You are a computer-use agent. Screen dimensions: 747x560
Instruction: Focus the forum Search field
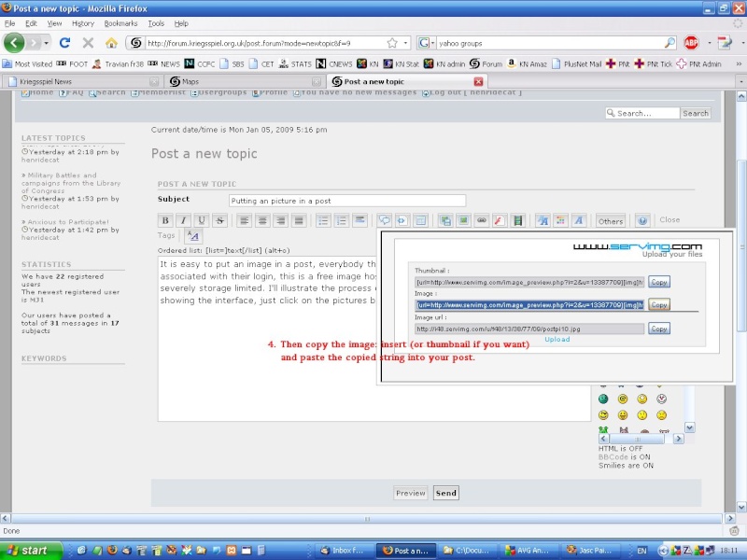click(642, 113)
